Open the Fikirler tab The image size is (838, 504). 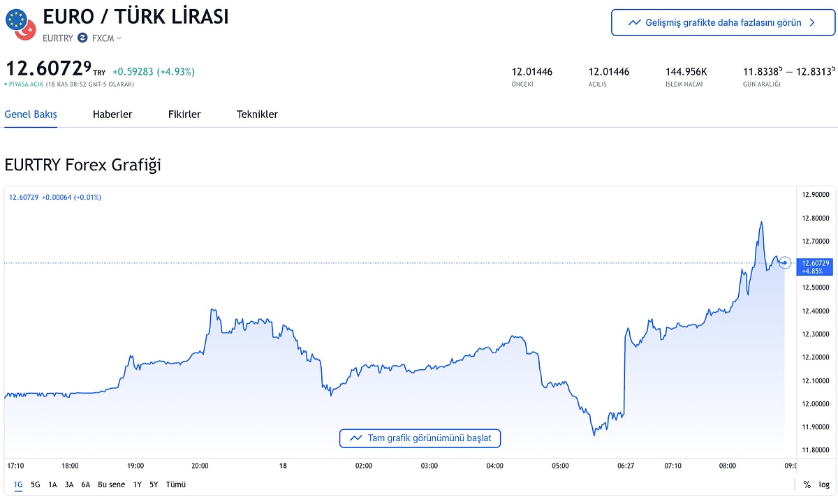(x=184, y=114)
